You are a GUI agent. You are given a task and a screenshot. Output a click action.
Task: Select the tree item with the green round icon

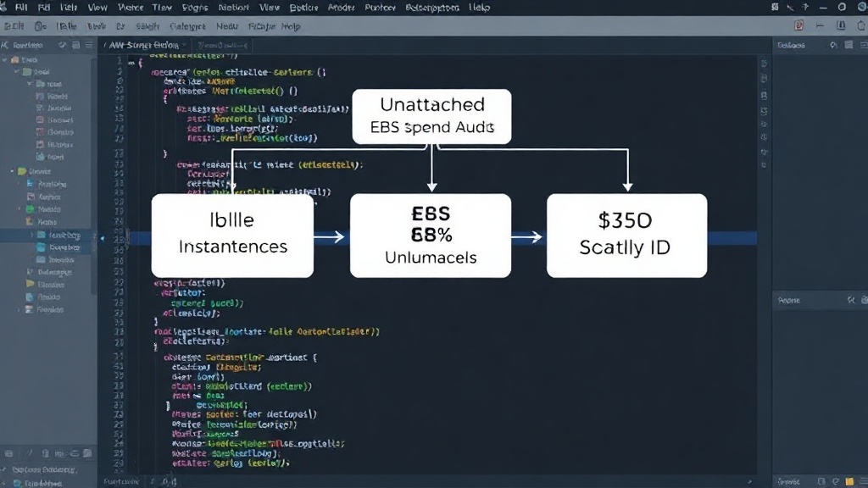(x=44, y=209)
